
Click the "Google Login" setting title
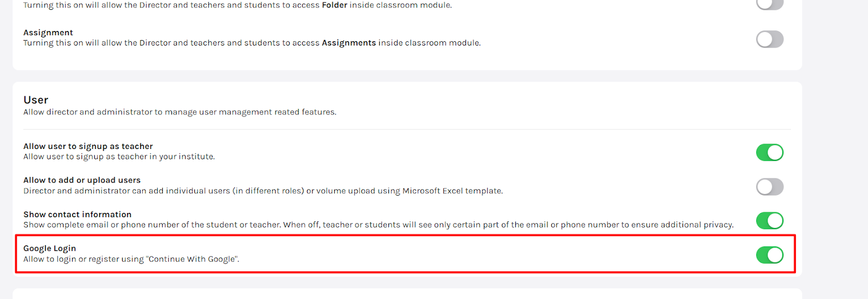(x=49, y=249)
